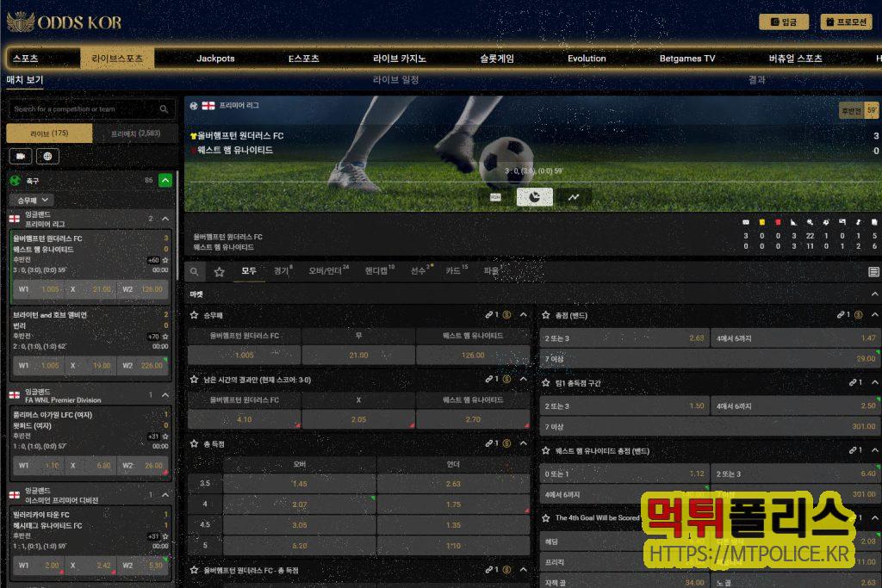Collapse the 마켓 section
Viewport: 882px width, 588px height.
(x=875, y=294)
